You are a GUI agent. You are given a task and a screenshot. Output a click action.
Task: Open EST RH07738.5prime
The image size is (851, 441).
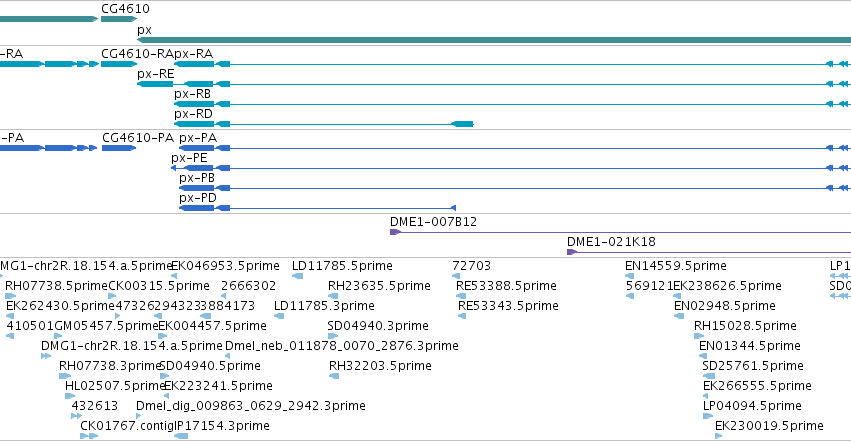56,286
